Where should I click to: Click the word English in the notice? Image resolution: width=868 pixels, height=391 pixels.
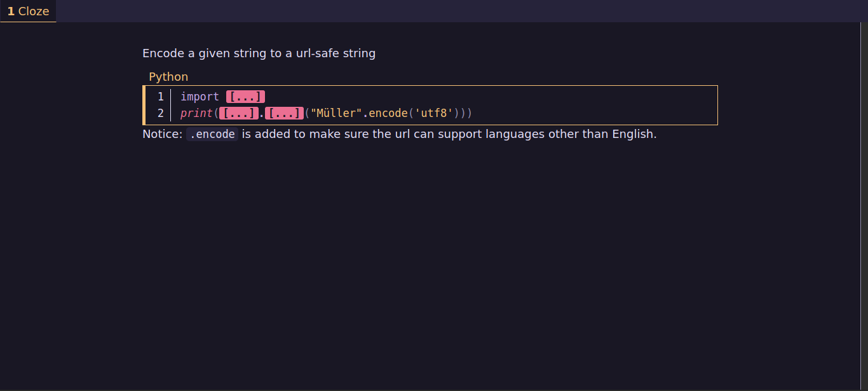pos(633,134)
